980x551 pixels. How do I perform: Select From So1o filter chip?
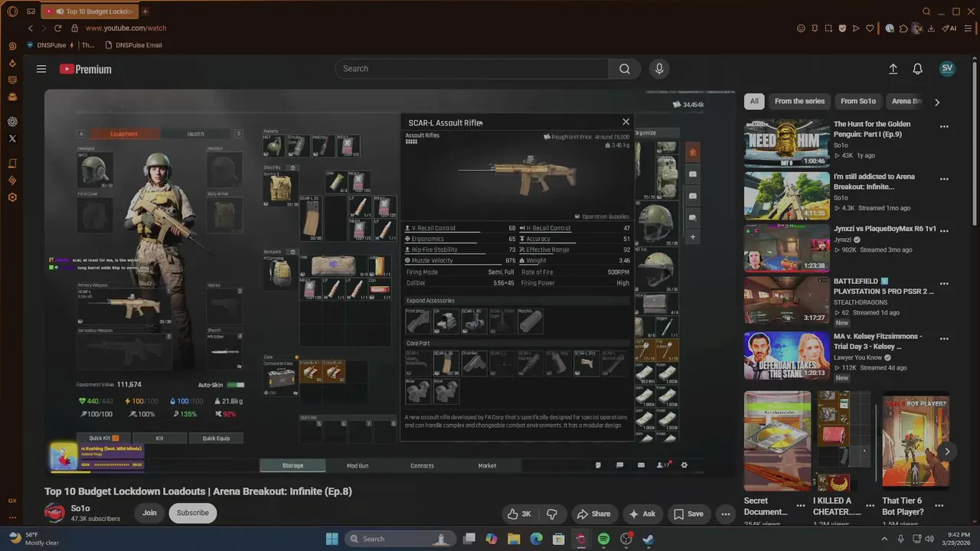[x=857, y=101]
